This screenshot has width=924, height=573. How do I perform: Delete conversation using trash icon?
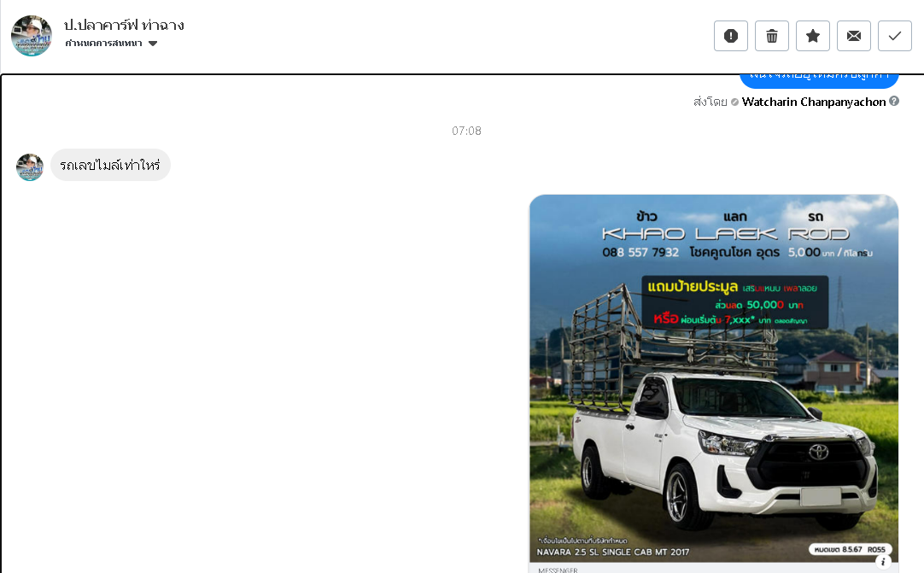click(x=772, y=36)
